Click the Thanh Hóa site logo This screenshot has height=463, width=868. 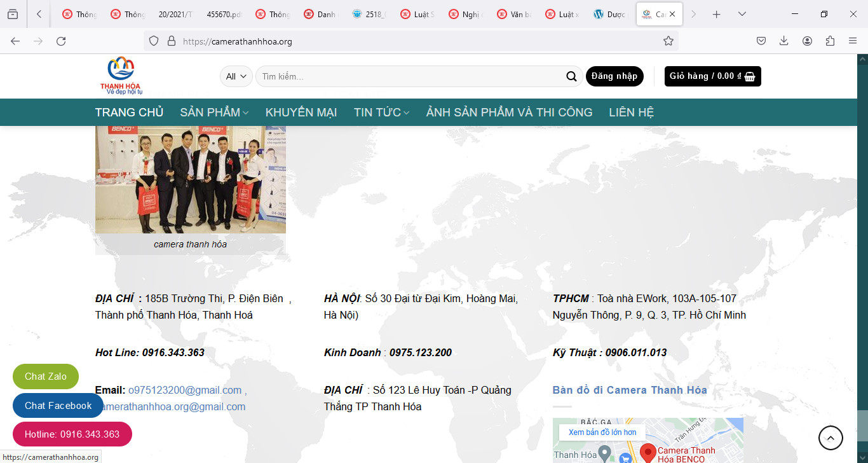pyautogui.click(x=121, y=76)
